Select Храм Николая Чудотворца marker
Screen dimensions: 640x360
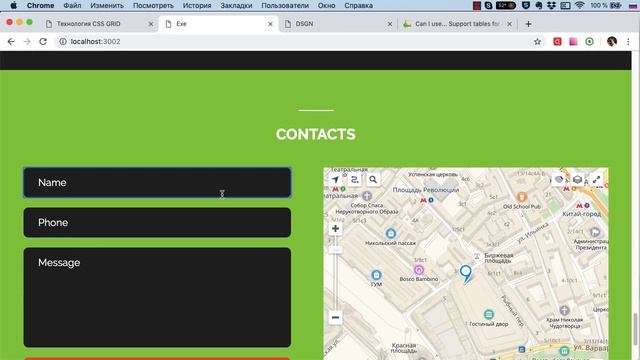tap(564, 311)
